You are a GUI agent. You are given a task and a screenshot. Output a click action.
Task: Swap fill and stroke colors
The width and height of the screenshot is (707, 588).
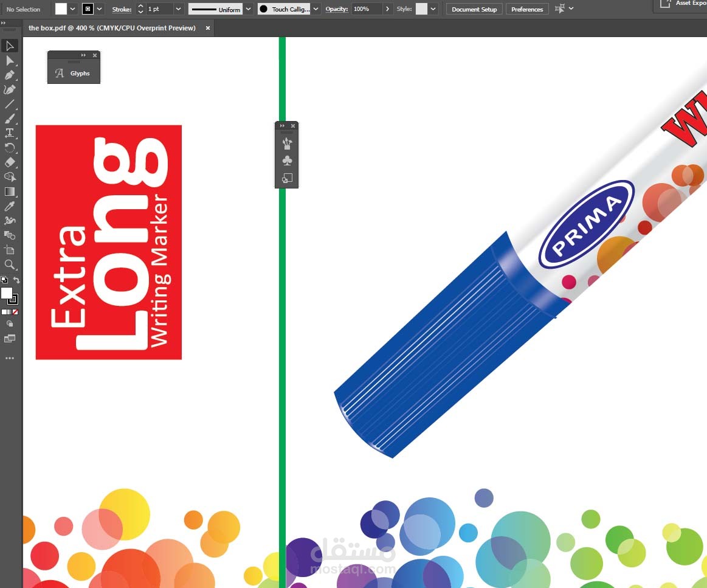coord(16,280)
